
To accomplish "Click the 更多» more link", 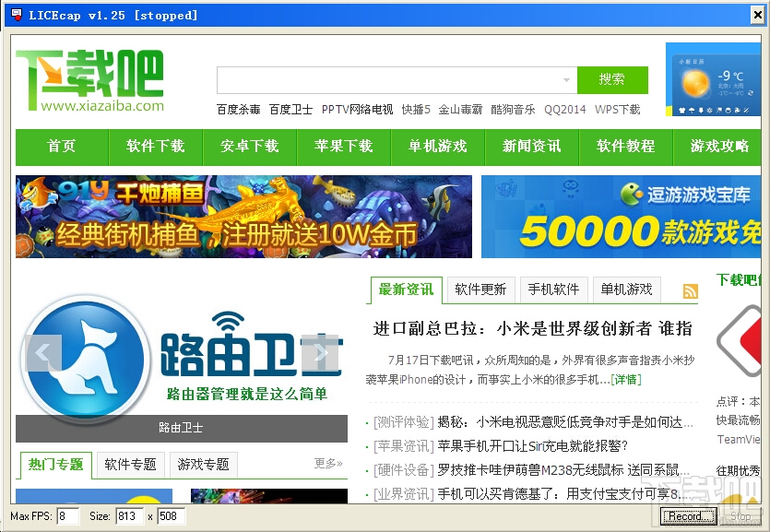I will 328,463.
